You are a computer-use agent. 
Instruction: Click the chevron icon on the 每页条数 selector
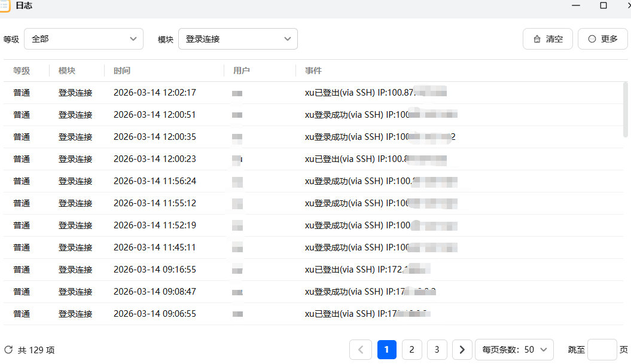543,350
